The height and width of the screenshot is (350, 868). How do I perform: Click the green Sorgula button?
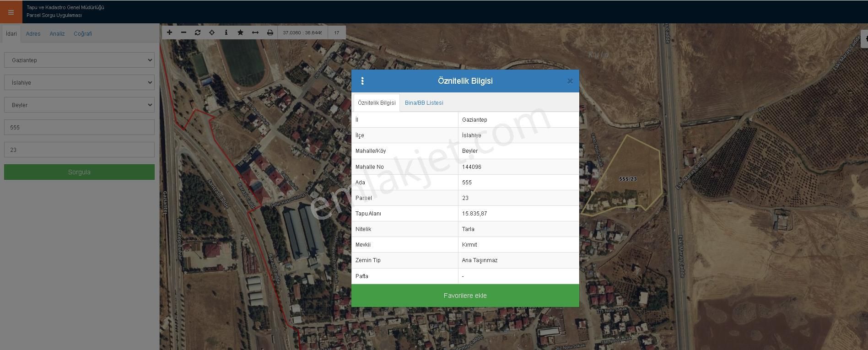(79, 172)
